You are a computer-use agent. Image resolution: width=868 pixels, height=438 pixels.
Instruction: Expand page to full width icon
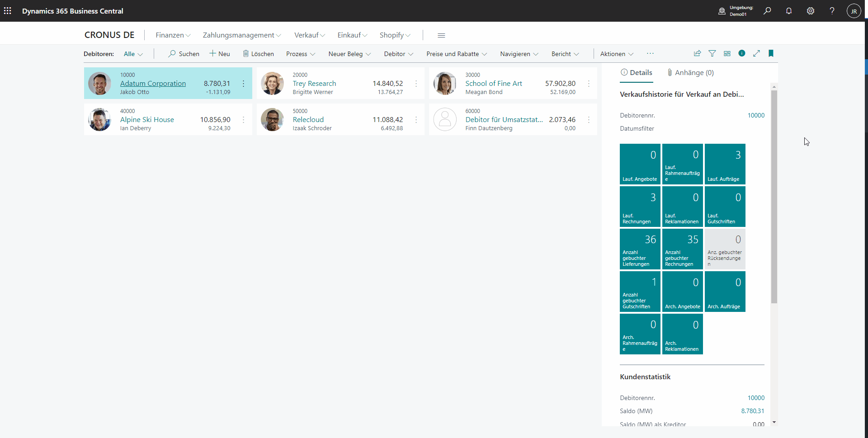756,53
